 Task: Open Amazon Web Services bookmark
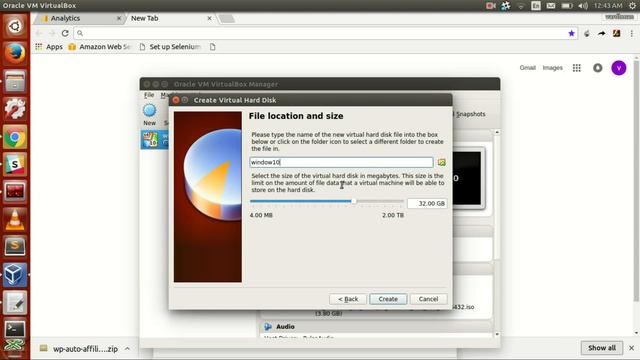[100, 47]
